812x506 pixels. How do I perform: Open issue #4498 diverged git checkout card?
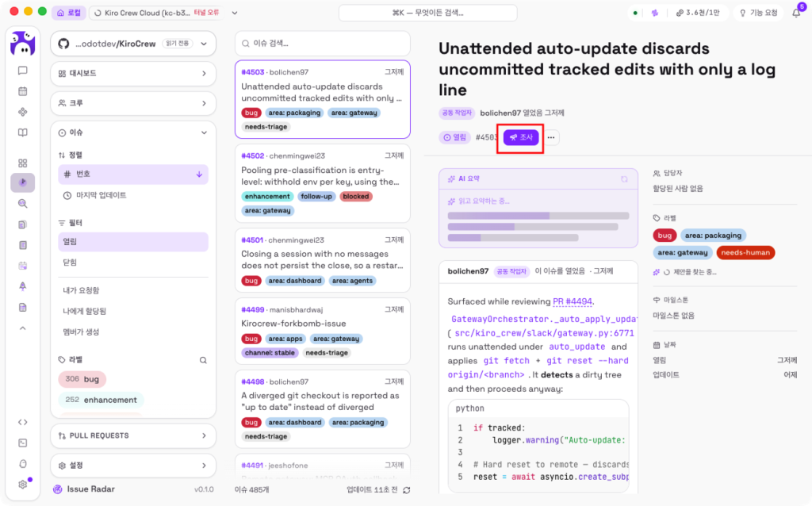coord(323,408)
